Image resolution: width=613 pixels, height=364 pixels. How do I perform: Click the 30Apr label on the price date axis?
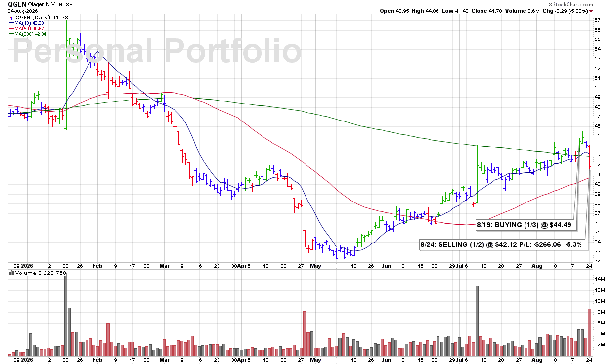pyautogui.click(x=239, y=265)
